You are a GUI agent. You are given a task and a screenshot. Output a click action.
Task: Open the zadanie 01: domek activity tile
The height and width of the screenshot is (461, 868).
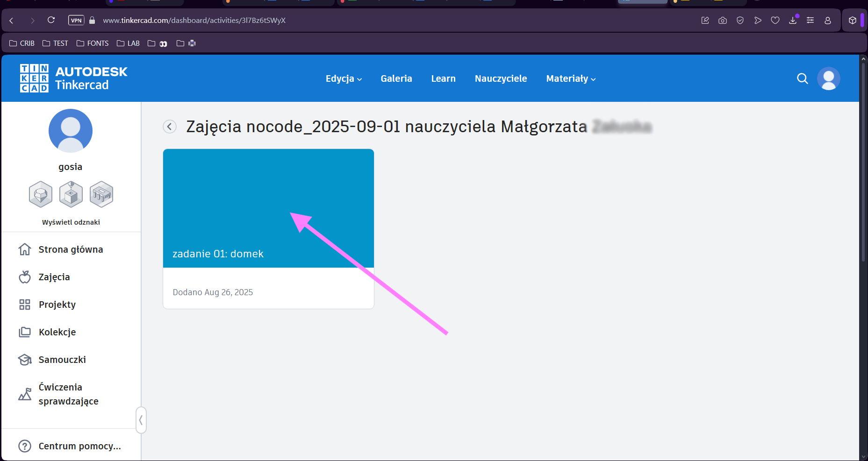268,208
